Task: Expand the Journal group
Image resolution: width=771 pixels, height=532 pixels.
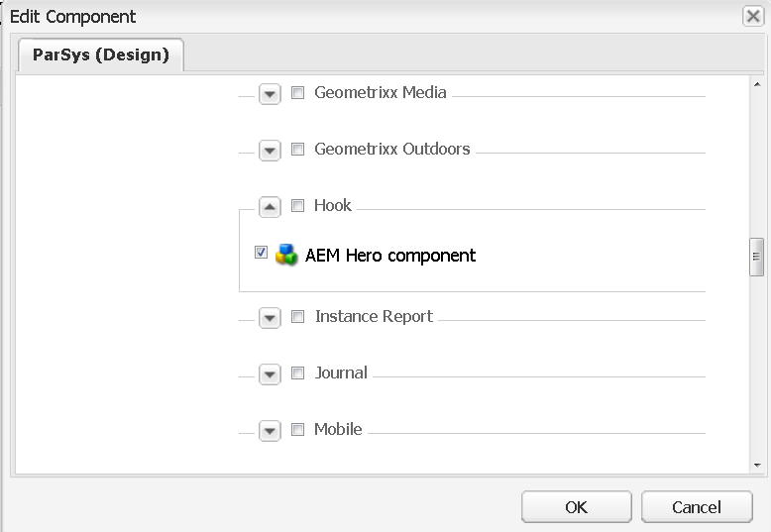Action: (x=270, y=374)
